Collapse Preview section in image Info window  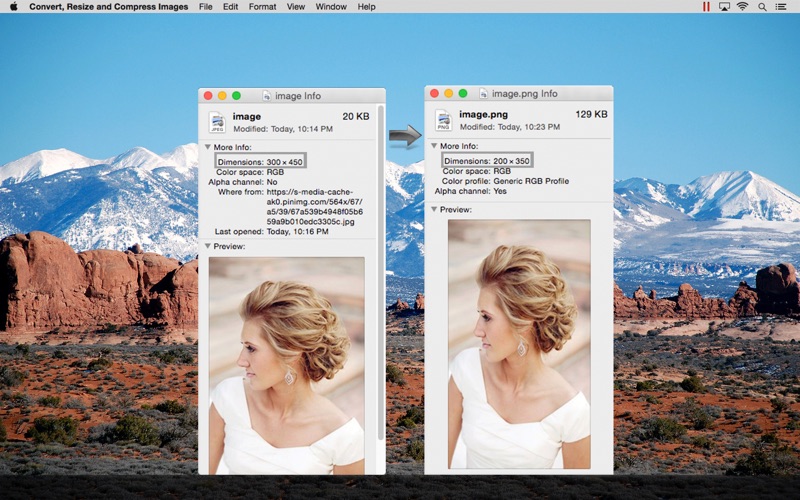207,246
